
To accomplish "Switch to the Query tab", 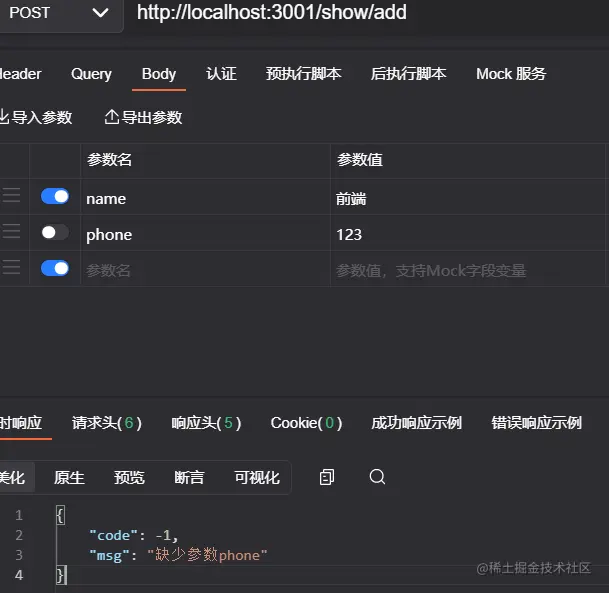I will coord(91,74).
